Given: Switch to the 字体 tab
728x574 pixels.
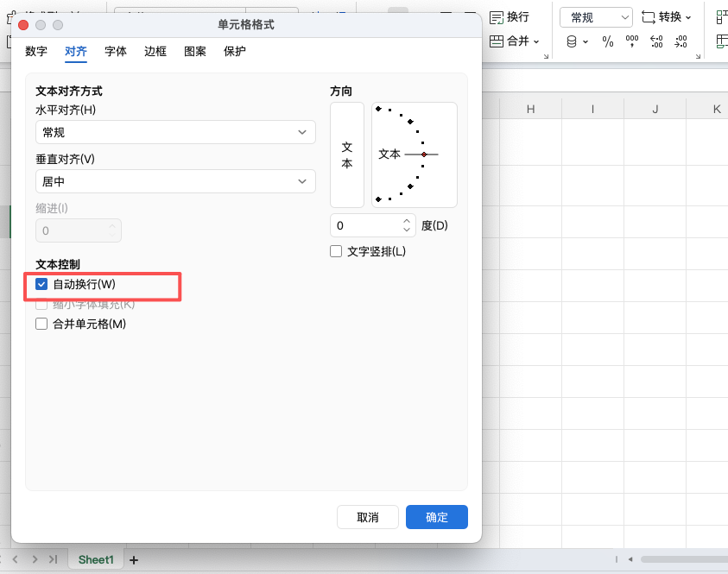Looking at the screenshot, I should click(116, 51).
